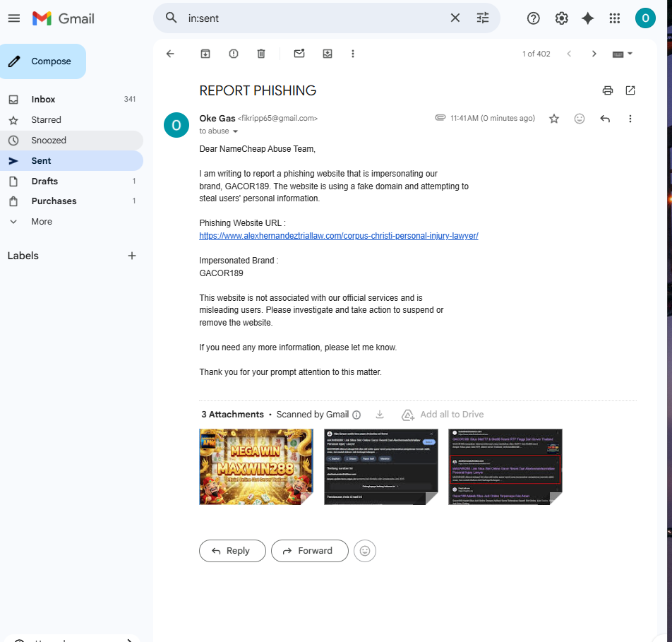Report this email as spam
Screen dimensions: 672x642
pyautogui.click(x=233, y=54)
